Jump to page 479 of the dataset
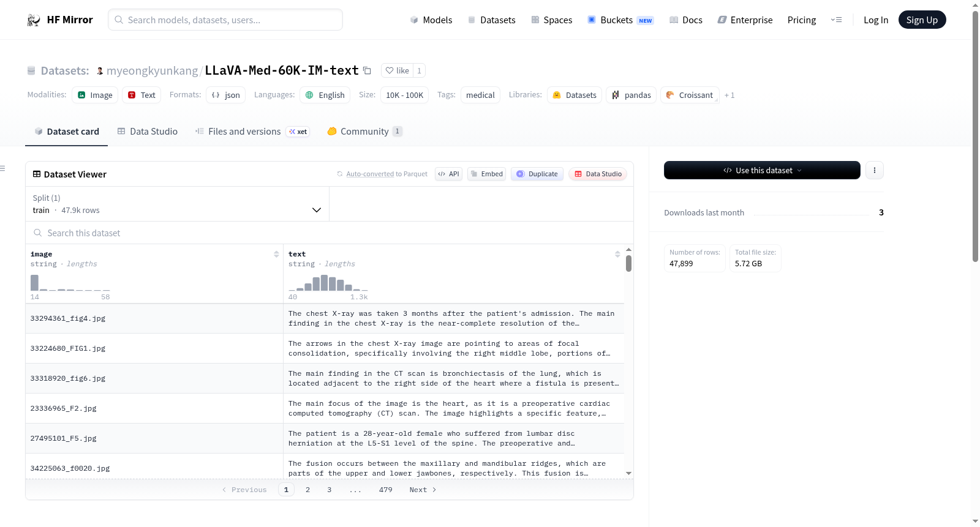Viewport: 980px width, 527px height. pyautogui.click(x=385, y=490)
